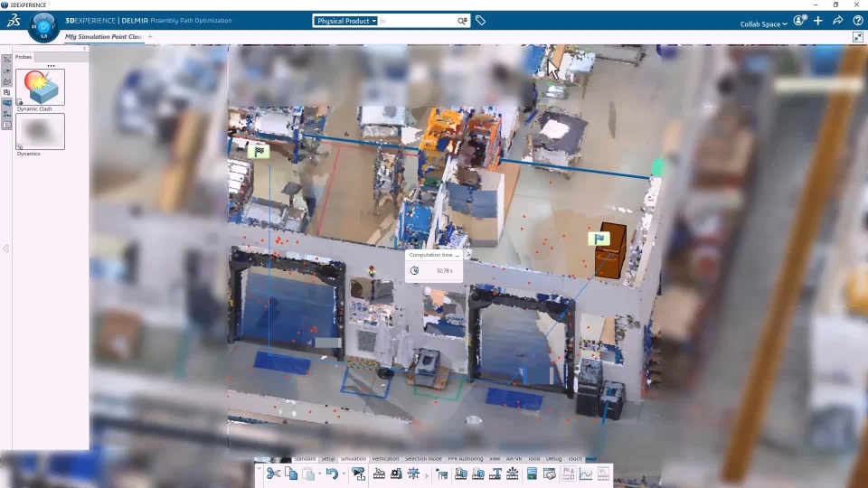Close the Computation time popup

458,255
